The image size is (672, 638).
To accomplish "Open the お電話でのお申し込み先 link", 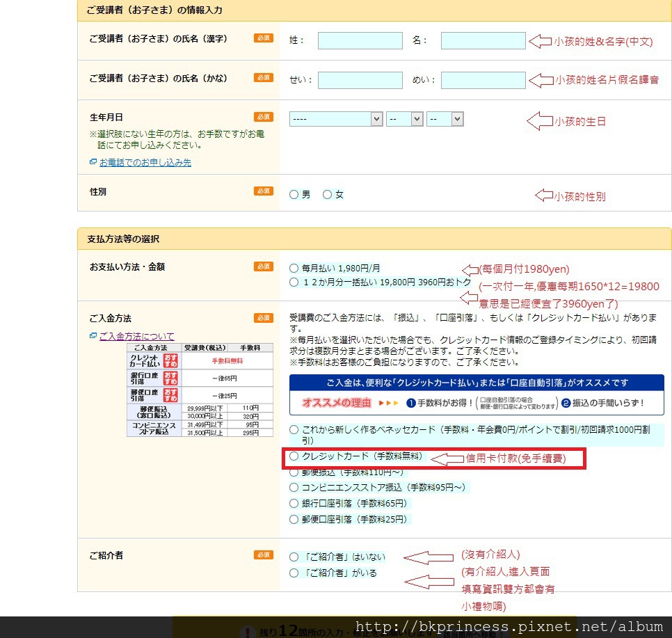I will [x=145, y=163].
